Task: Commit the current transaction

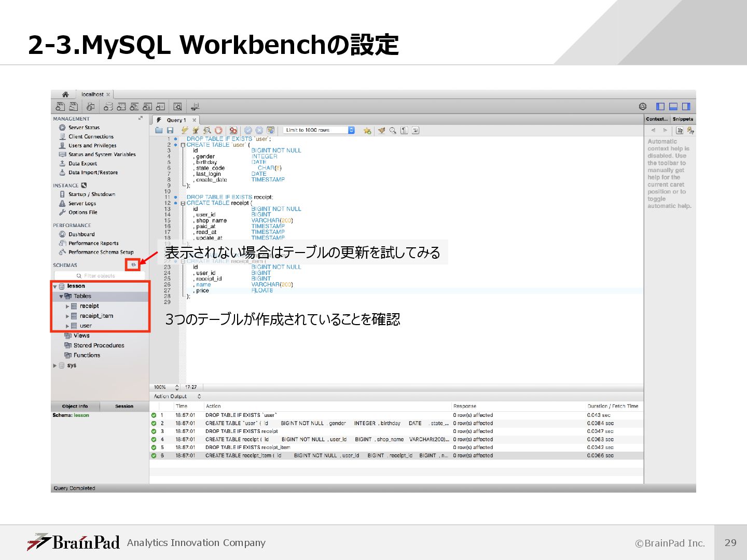Action: 248,130
